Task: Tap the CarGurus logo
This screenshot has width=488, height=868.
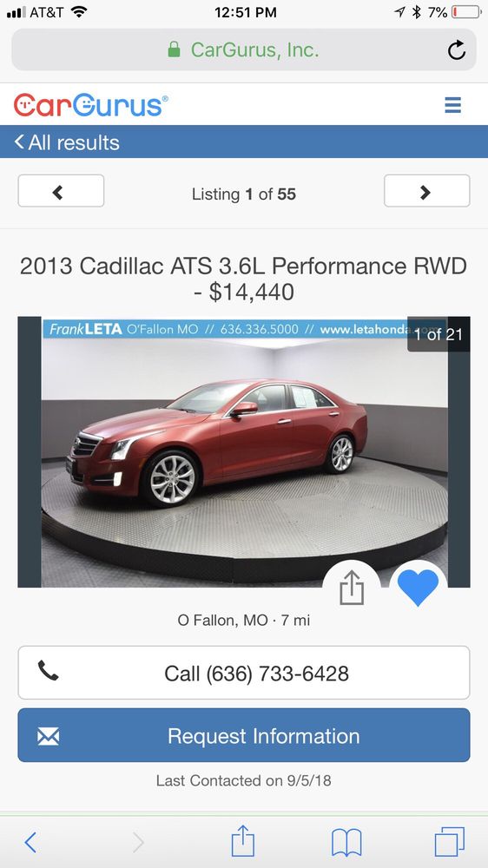Action: click(91, 105)
